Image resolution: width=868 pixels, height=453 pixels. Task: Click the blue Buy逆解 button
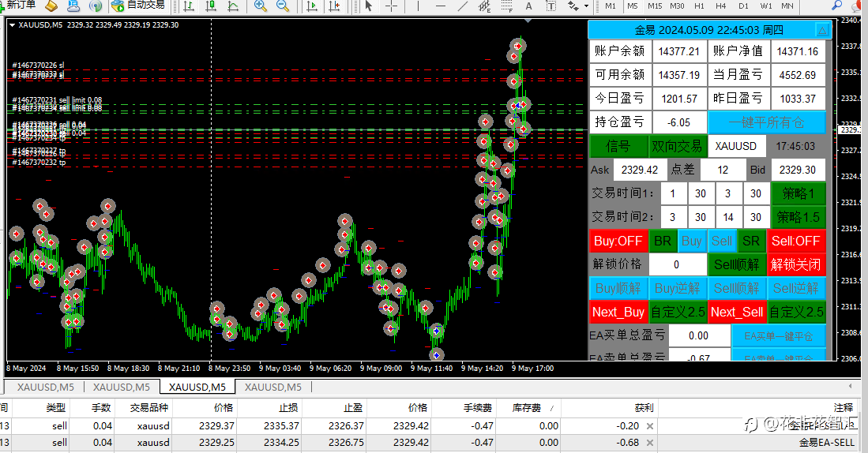678,288
